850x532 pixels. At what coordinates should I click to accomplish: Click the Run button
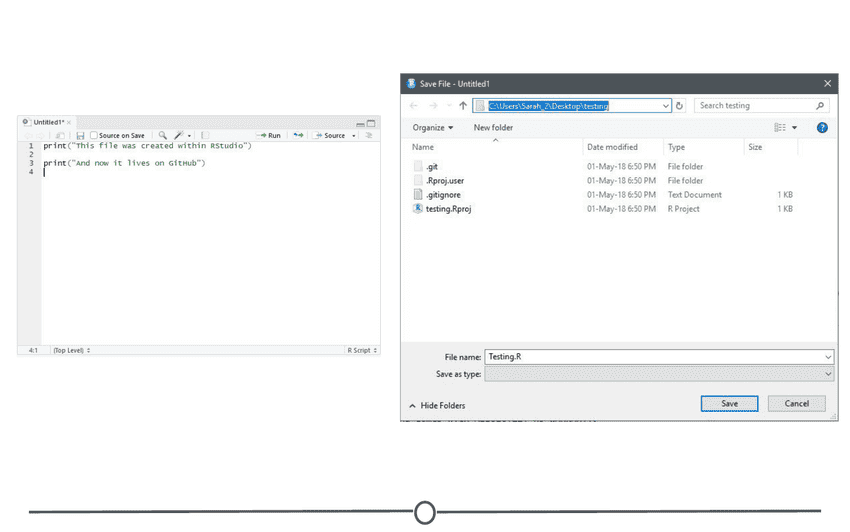coord(269,136)
